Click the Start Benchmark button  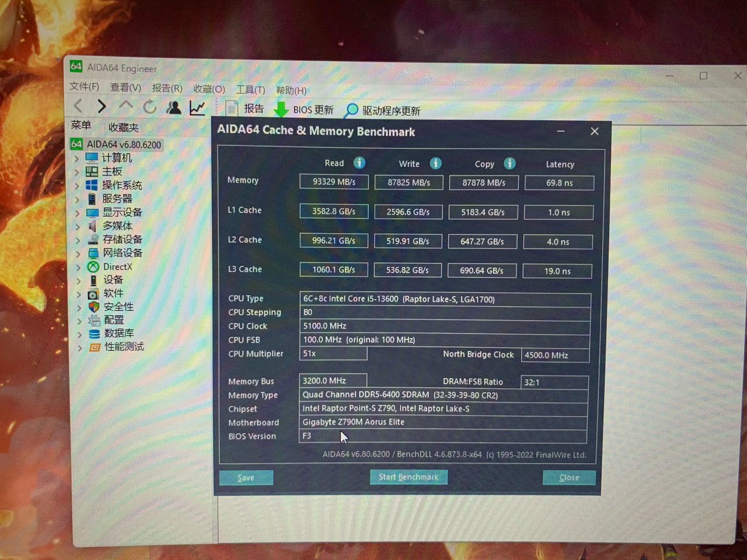pyautogui.click(x=409, y=477)
